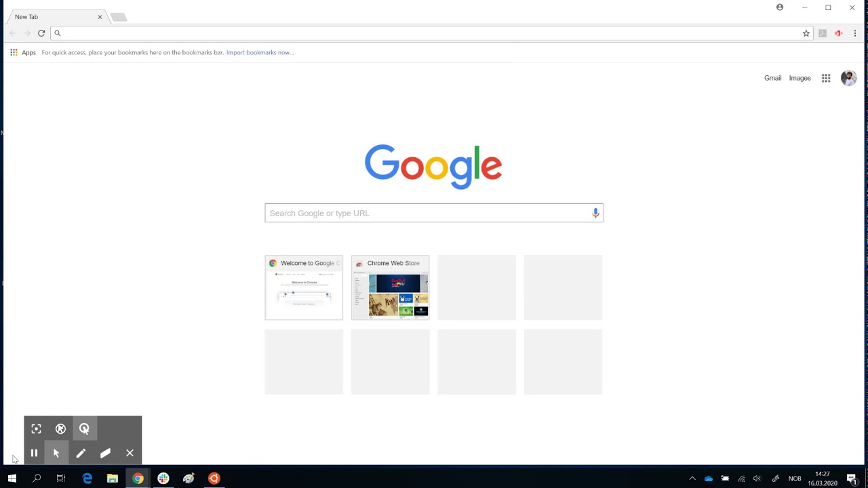Image resolution: width=868 pixels, height=488 pixels.
Task: Open File Explorer from the taskbar
Action: point(113,479)
